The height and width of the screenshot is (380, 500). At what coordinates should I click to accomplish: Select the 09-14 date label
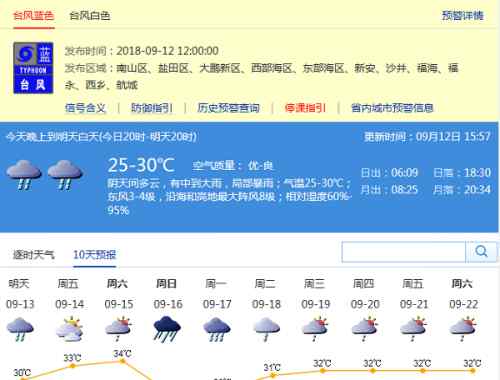(x=69, y=304)
